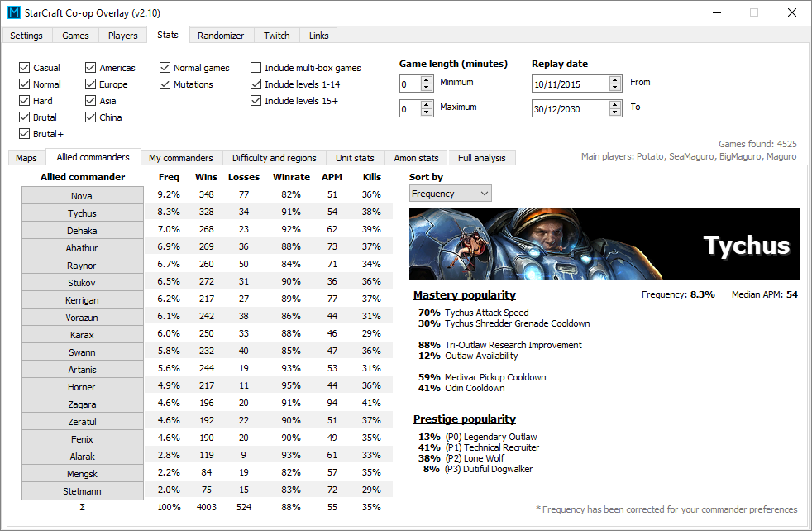812x531 pixels.
Task: Select the Fenix commander button
Action: tap(83, 438)
